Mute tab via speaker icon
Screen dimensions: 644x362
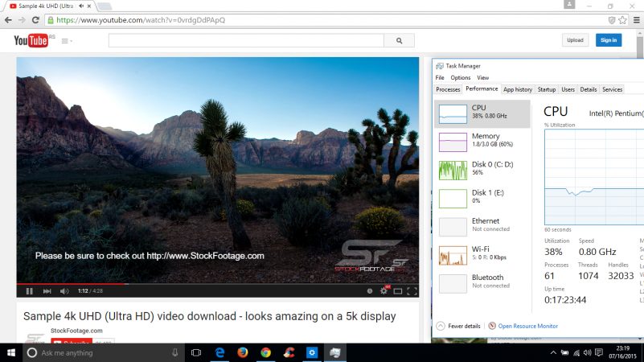coord(81,6)
